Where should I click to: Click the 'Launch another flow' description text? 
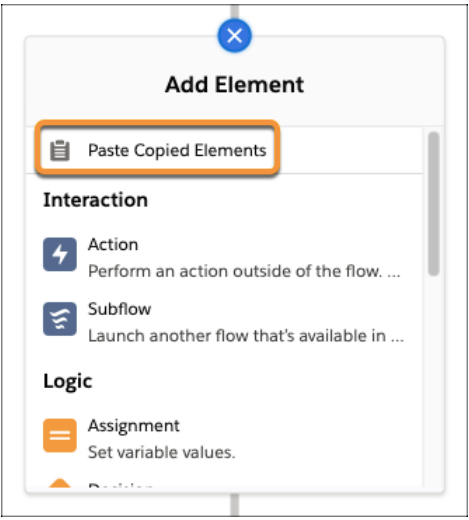[246, 336]
